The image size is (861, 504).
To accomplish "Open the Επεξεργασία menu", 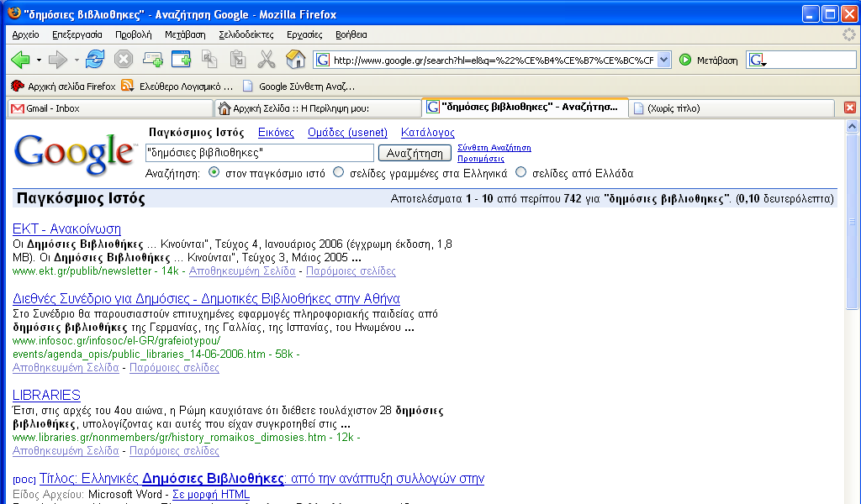I will (x=77, y=34).
